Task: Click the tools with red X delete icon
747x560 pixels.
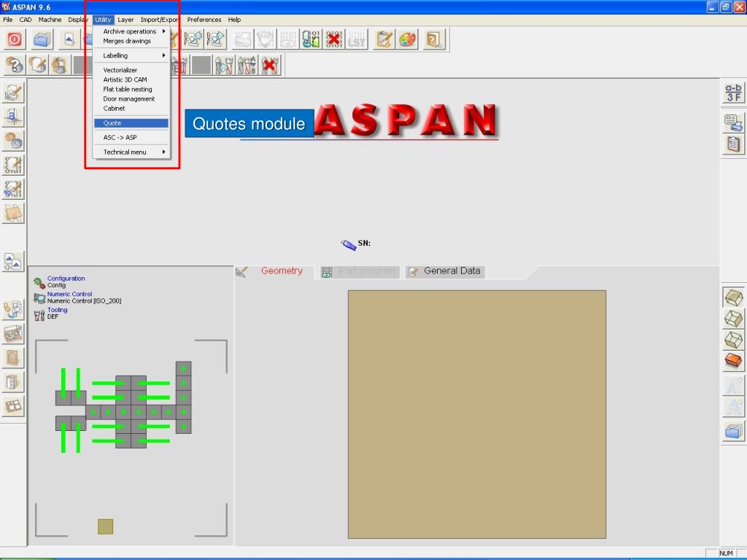Action: 270,65
